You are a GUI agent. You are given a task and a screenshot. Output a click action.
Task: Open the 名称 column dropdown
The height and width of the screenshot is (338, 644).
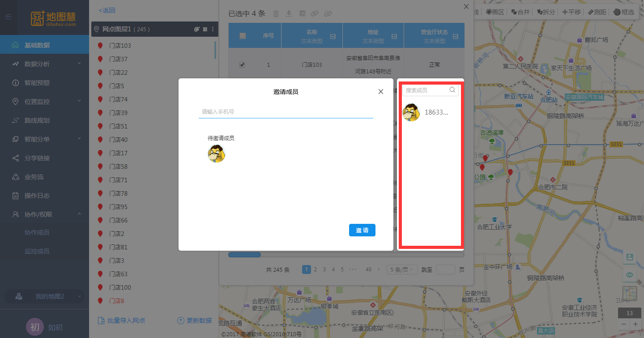(333, 36)
